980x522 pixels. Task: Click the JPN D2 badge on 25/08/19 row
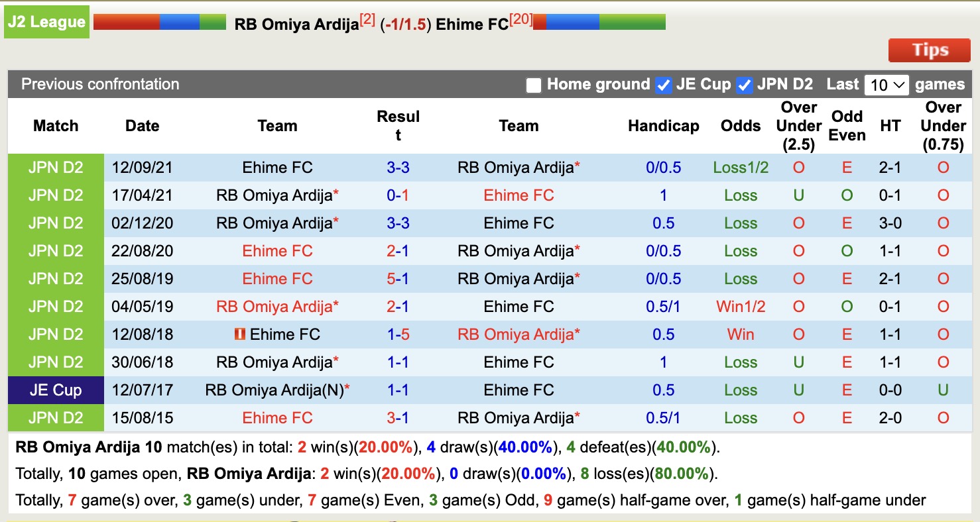(x=55, y=278)
